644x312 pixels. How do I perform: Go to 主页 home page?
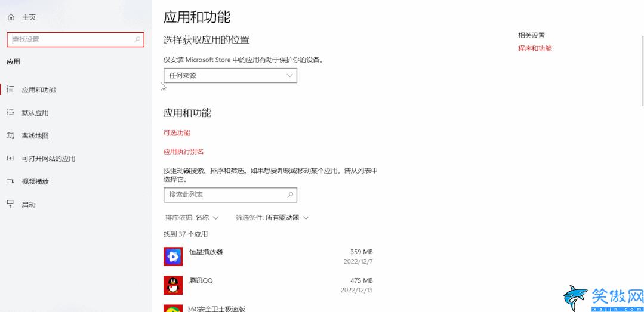29,17
